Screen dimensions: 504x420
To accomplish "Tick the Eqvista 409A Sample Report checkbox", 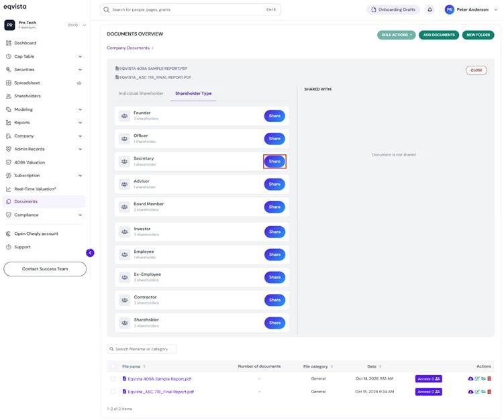I will (x=113, y=379).
